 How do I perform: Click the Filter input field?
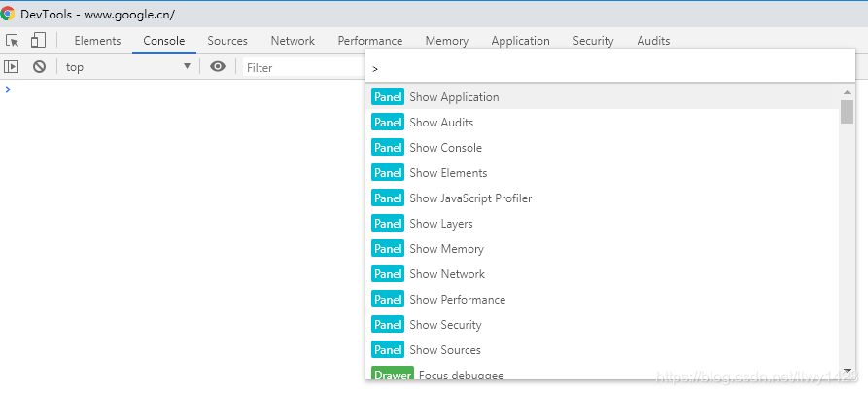[303, 67]
